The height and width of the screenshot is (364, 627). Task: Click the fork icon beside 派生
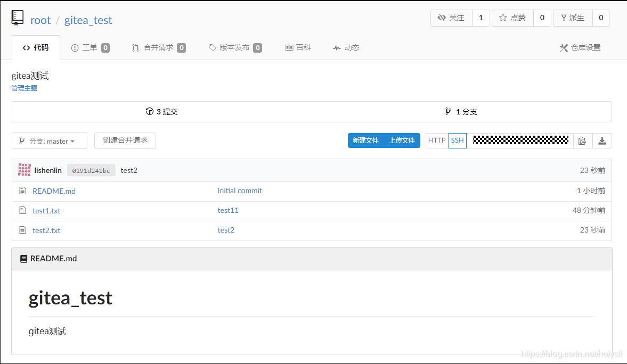(564, 17)
